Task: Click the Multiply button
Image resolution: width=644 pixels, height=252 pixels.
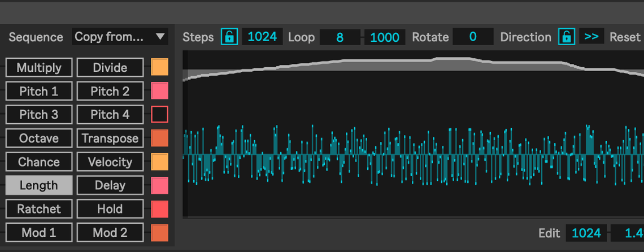Action: (x=39, y=68)
